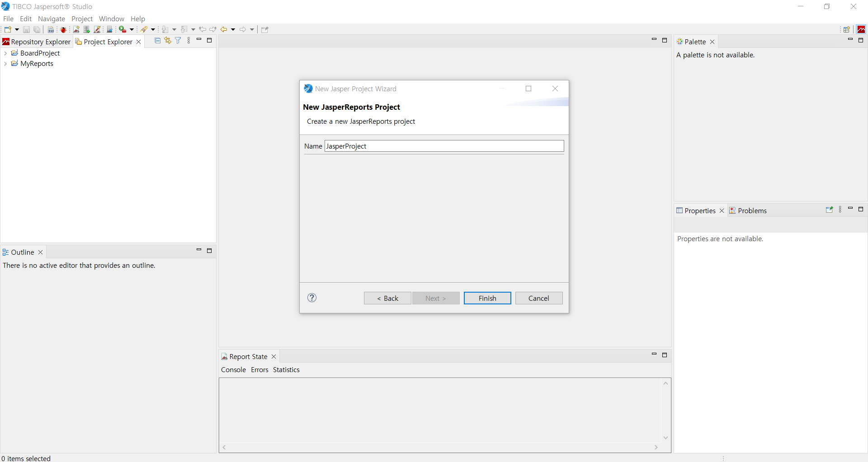Click the Project Explorer filter funnel icon
Screen dimensions: 868x462
pyautogui.click(x=178, y=41)
